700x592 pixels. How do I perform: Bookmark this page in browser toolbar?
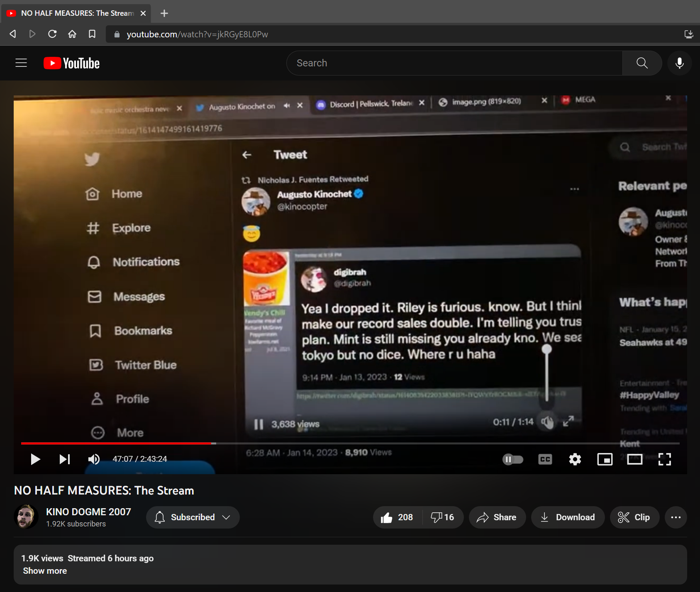click(x=92, y=34)
